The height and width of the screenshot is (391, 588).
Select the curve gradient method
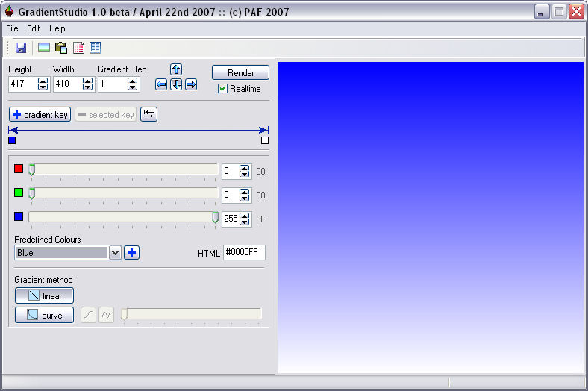coord(44,316)
